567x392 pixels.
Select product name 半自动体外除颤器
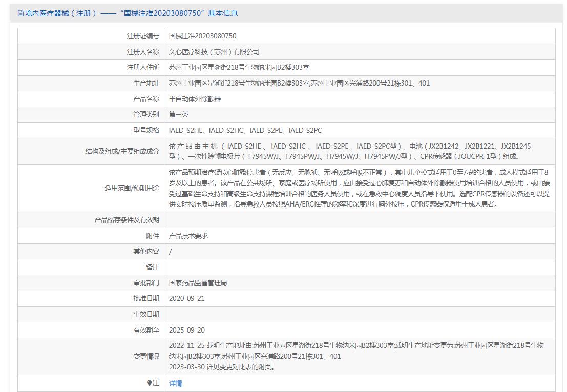click(x=195, y=99)
